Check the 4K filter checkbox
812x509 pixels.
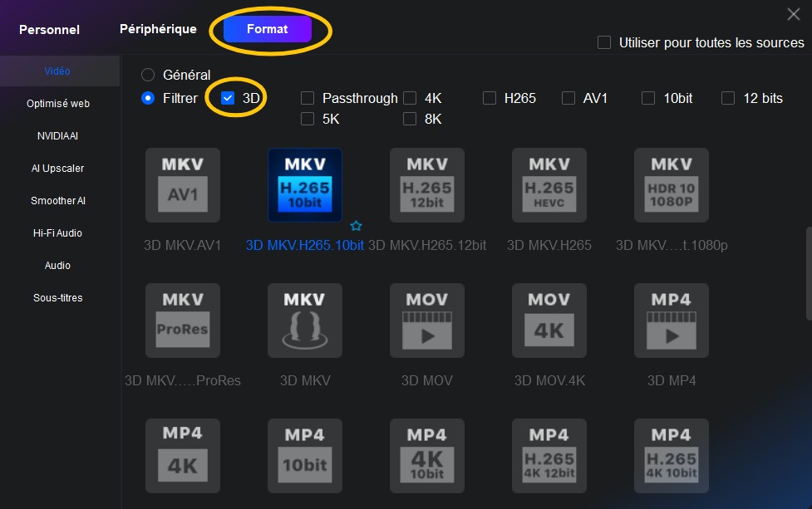pos(410,98)
